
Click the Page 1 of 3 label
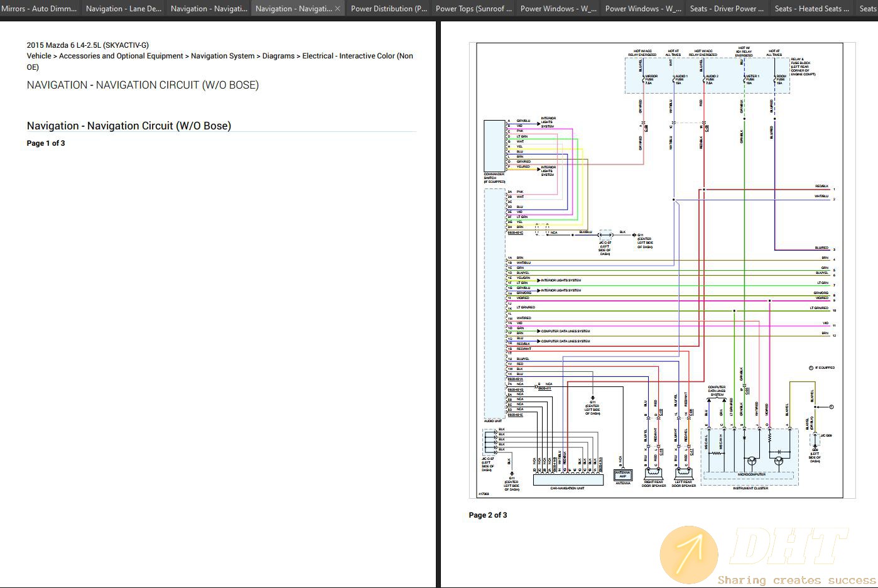[46, 143]
